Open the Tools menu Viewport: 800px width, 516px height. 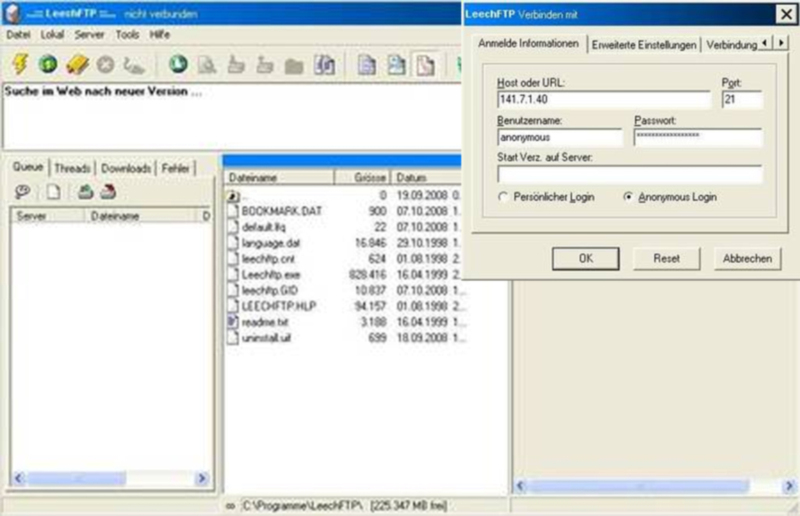point(127,35)
